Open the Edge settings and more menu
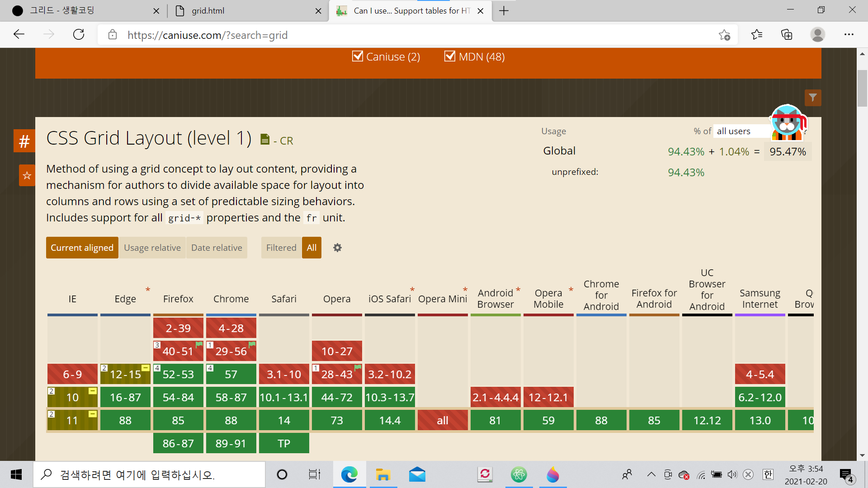Image resolution: width=868 pixels, height=488 pixels. (x=849, y=35)
